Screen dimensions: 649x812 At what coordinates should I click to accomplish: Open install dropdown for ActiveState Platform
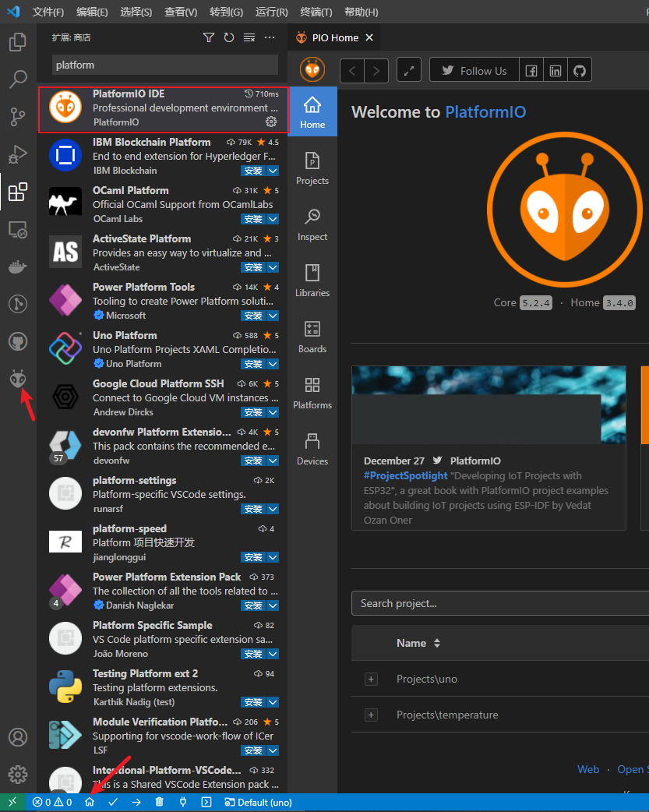click(273, 267)
